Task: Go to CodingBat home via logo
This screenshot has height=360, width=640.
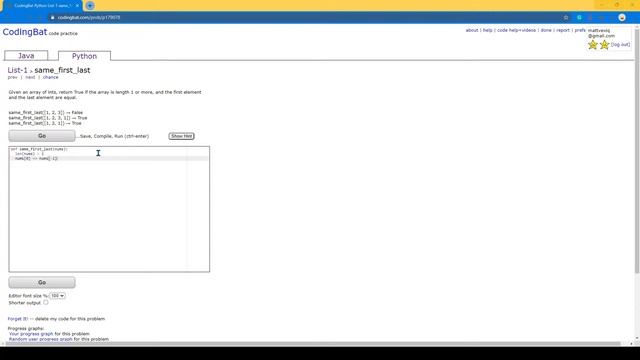Action: [25, 32]
